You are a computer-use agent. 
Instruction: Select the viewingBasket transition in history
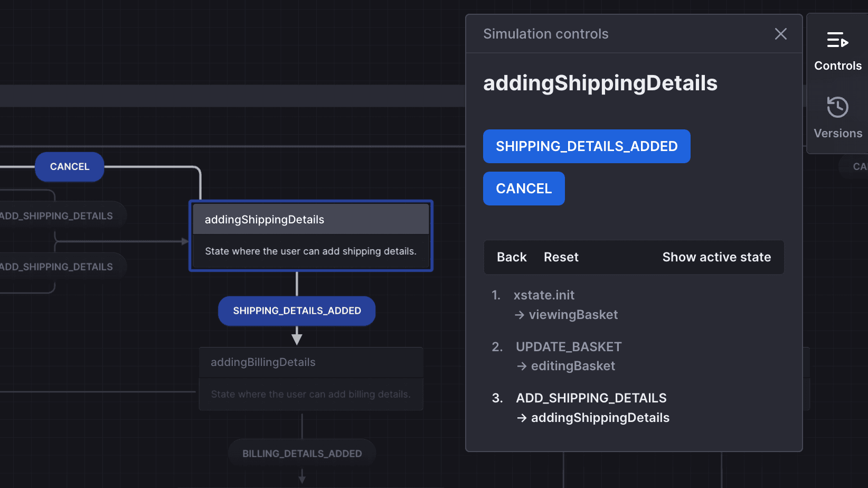(573, 314)
